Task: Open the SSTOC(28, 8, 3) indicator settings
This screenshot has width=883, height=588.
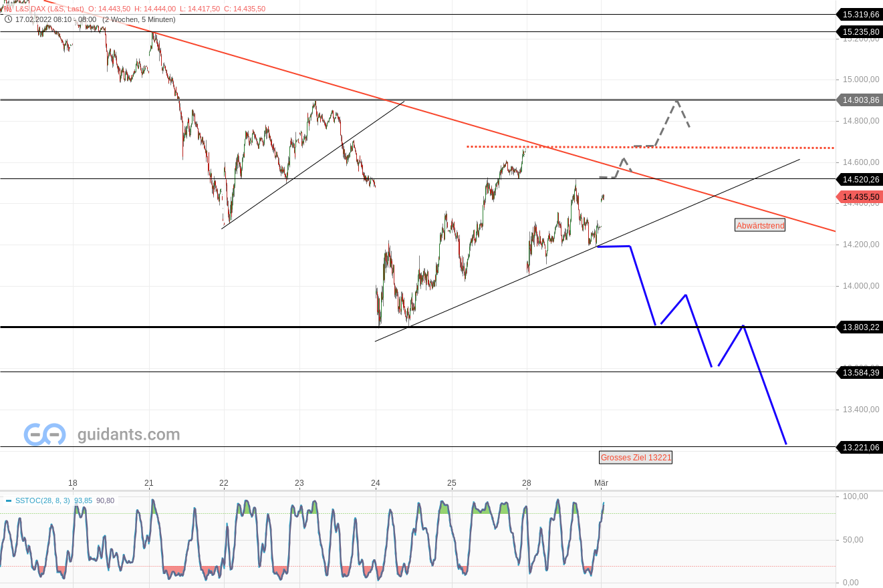Action: [42, 500]
